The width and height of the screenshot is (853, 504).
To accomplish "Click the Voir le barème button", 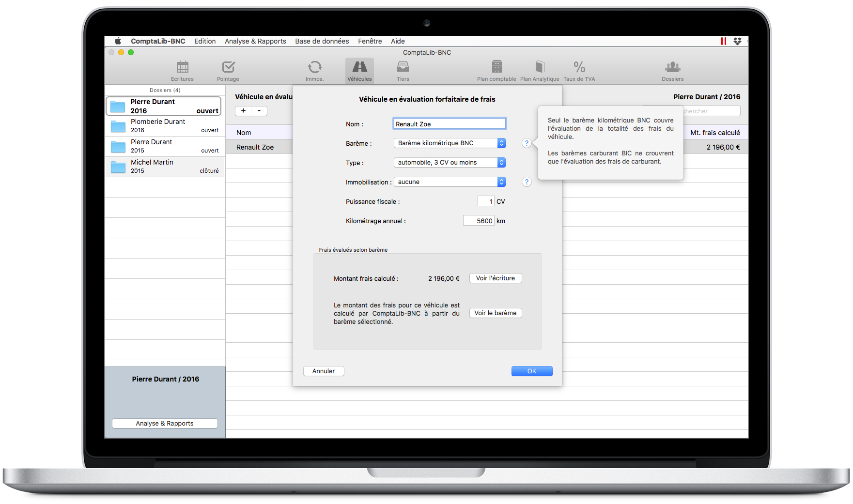I will [496, 313].
